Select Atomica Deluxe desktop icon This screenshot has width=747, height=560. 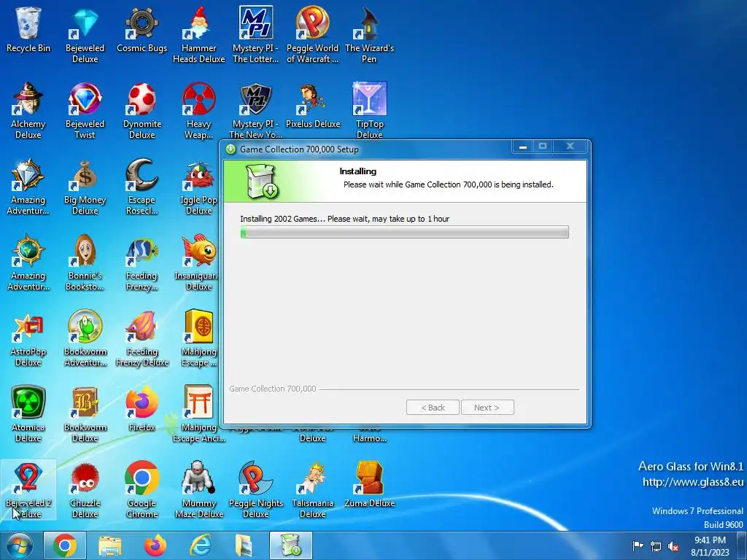[x=28, y=414]
